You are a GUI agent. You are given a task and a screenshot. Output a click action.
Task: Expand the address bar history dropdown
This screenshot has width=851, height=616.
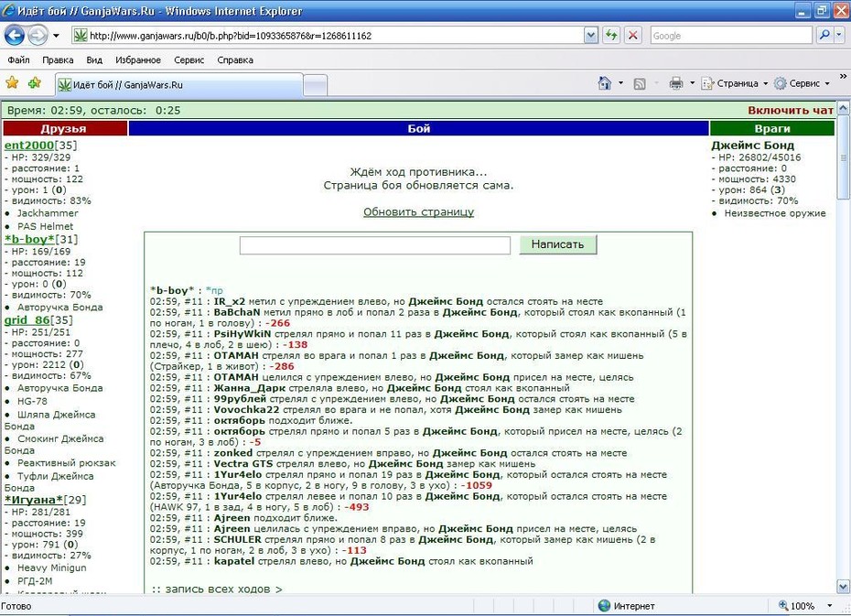coord(591,36)
